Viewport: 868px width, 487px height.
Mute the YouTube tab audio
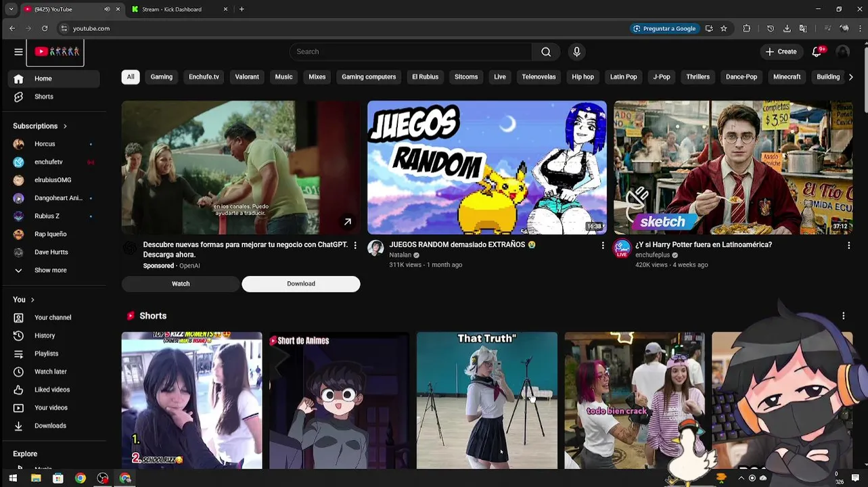(107, 9)
